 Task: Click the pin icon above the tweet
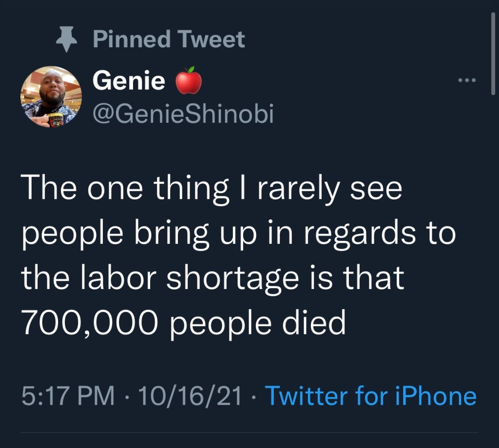pyautogui.click(x=68, y=40)
